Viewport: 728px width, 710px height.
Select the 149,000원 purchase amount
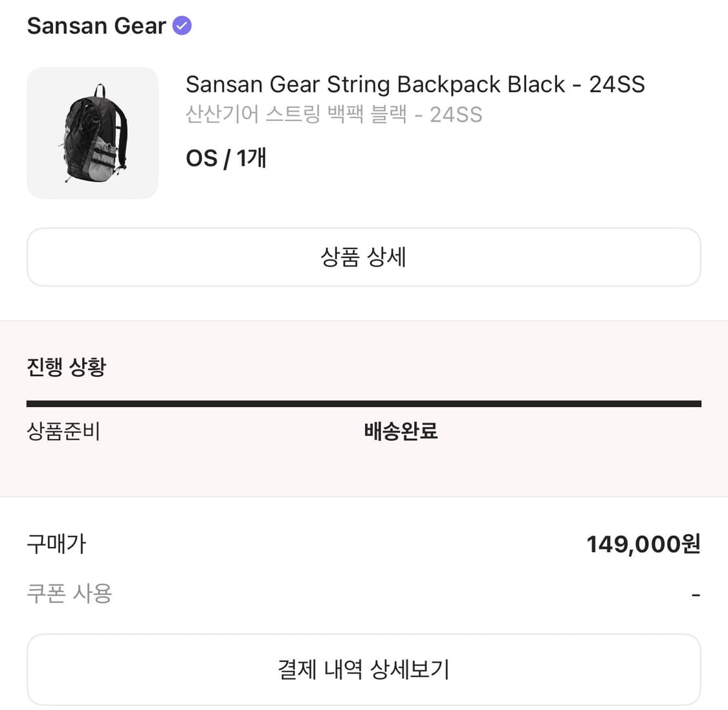(643, 544)
